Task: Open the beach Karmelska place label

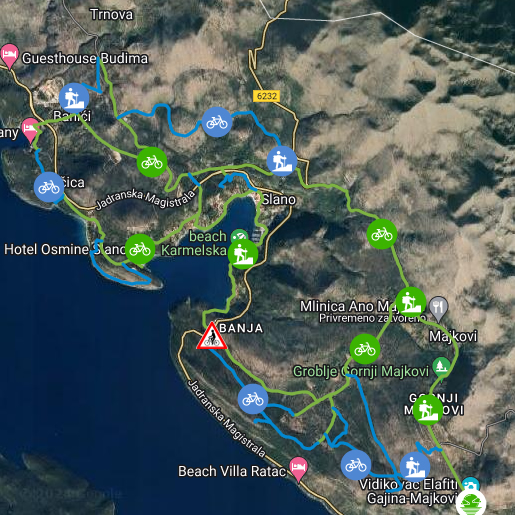Action: tap(194, 243)
